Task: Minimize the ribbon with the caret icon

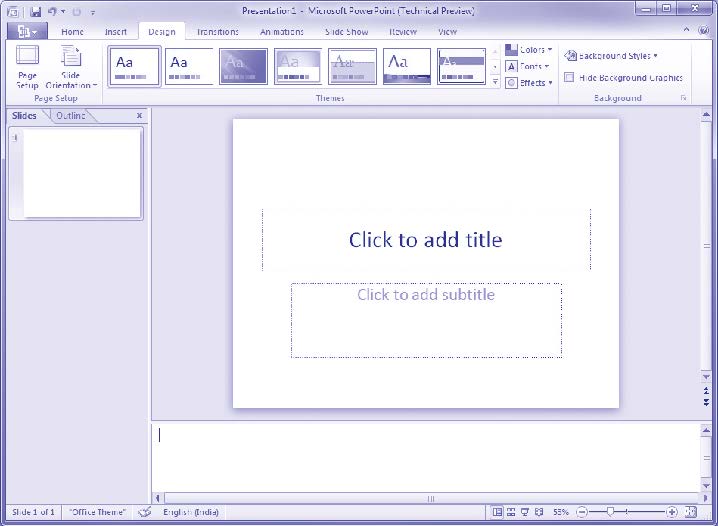Action: 686,30
